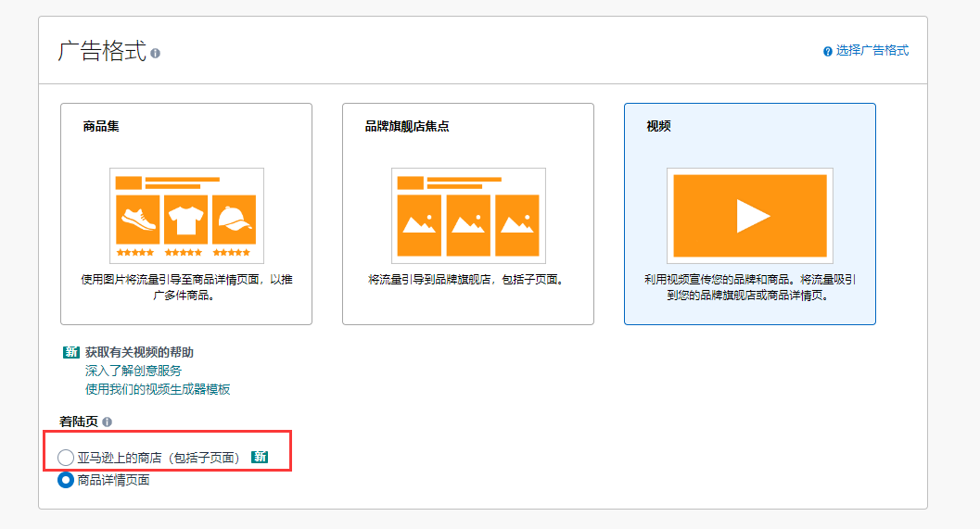The width and height of the screenshot is (980, 529).
Task: Click the info icon beside 广告格式 heading
Action: tap(155, 53)
